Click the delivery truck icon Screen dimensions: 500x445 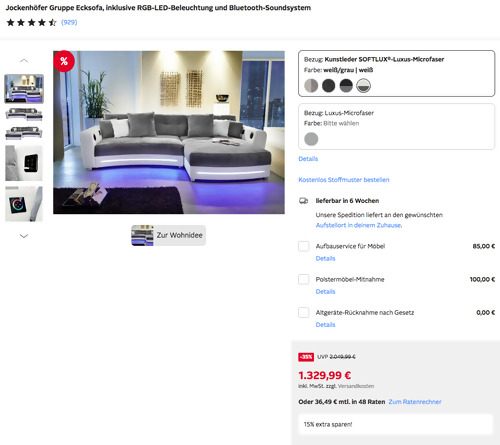pos(303,201)
